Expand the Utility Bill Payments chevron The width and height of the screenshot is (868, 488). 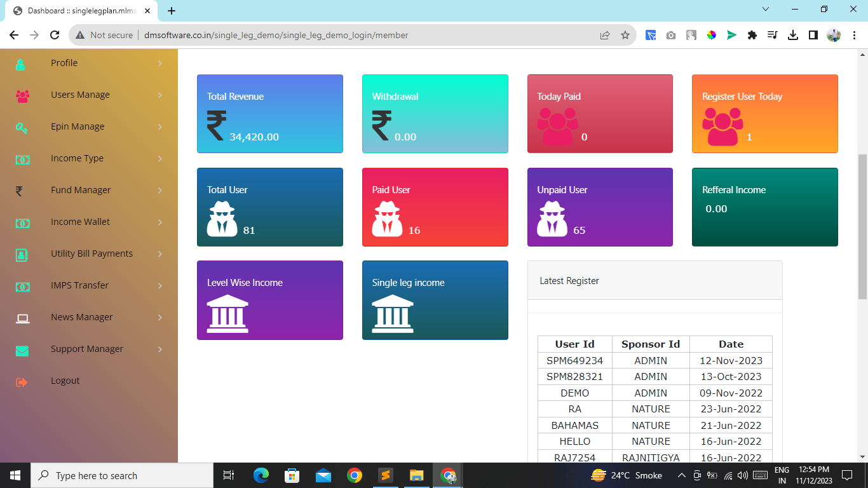click(159, 254)
